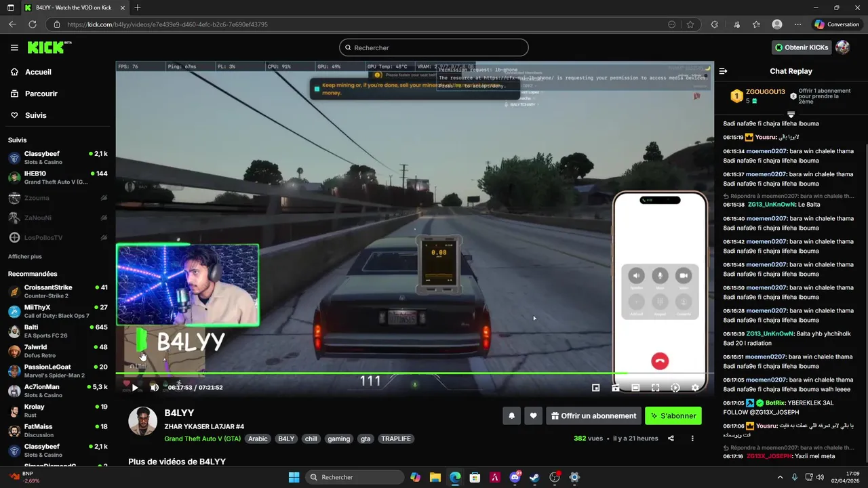The width and height of the screenshot is (868, 488).
Task: Open recommended channel Ac7ionMan
Action: click(58, 391)
